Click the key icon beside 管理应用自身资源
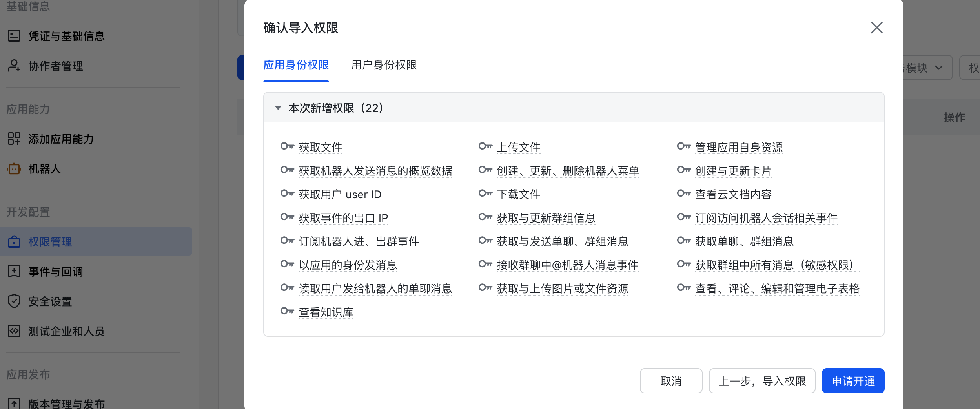 (684, 147)
